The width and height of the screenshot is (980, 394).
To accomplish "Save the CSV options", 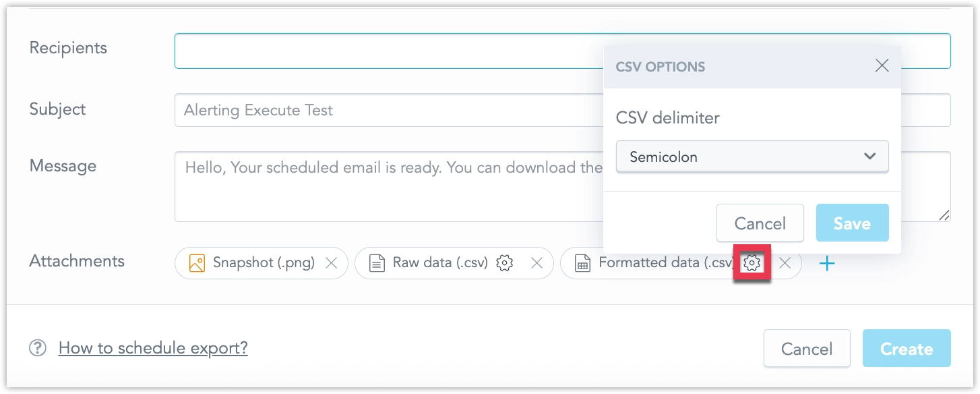I will point(852,223).
